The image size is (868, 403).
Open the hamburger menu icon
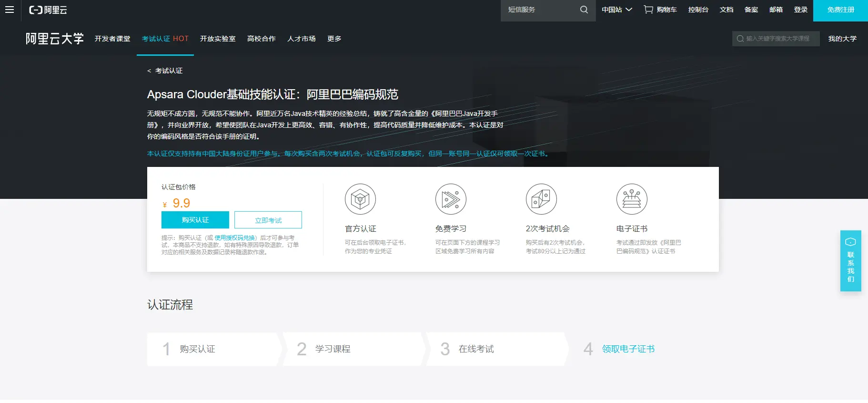(x=10, y=10)
